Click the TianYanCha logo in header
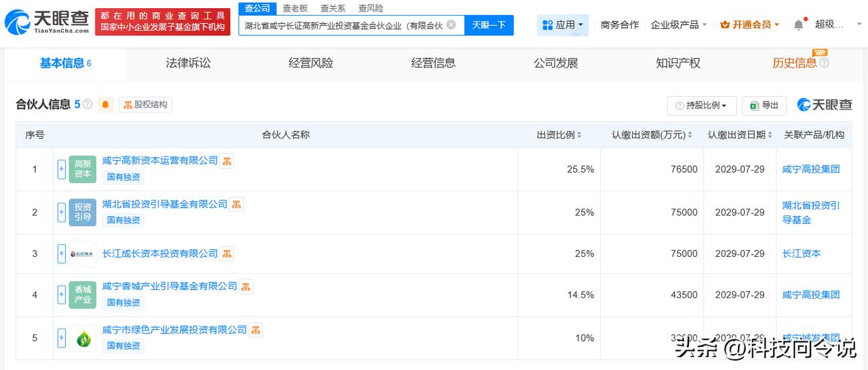This screenshot has height=370, width=868. click(46, 22)
